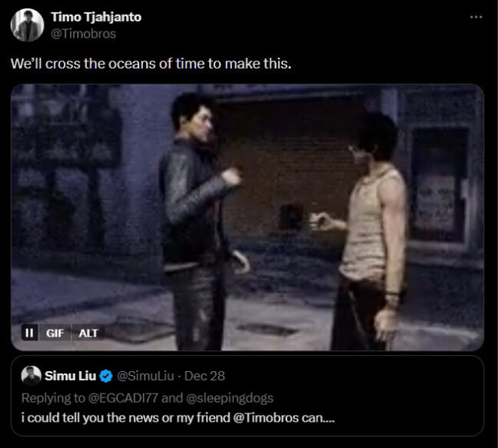Click the man in the tank top in the GIF
This screenshot has width=498, height=448.
click(370, 232)
